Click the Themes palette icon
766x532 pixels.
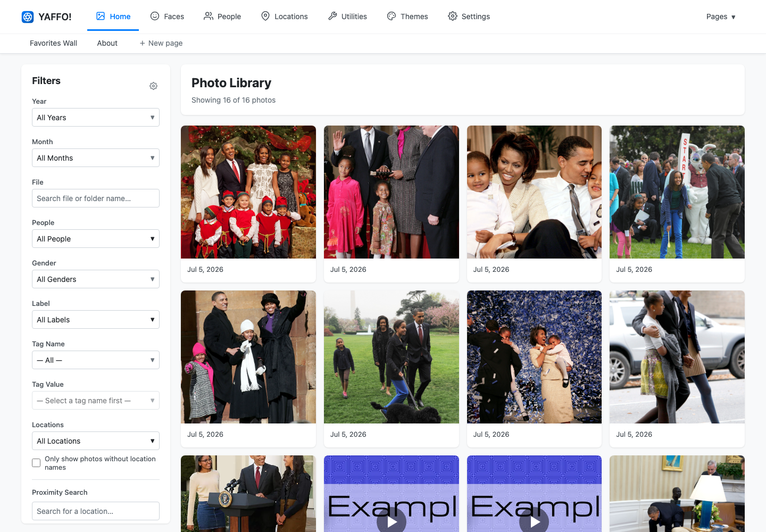[x=392, y=16]
